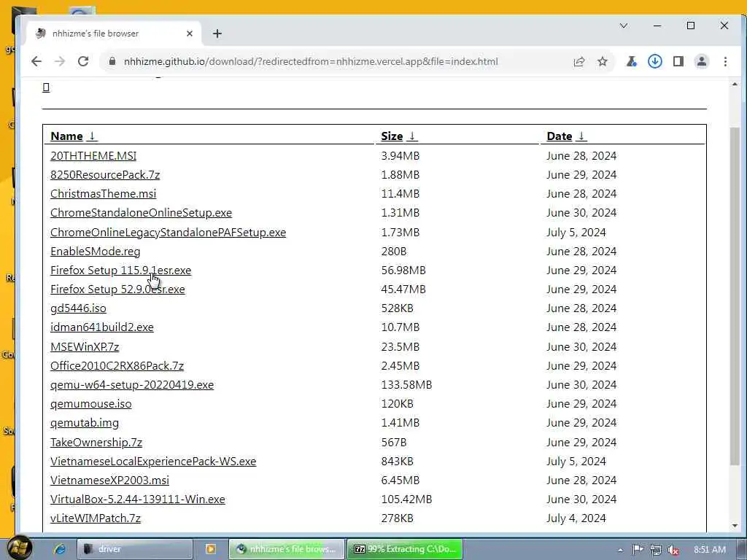This screenshot has width=747, height=560.
Task: Sort the list by Name arrow
Action: pos(92,136)
